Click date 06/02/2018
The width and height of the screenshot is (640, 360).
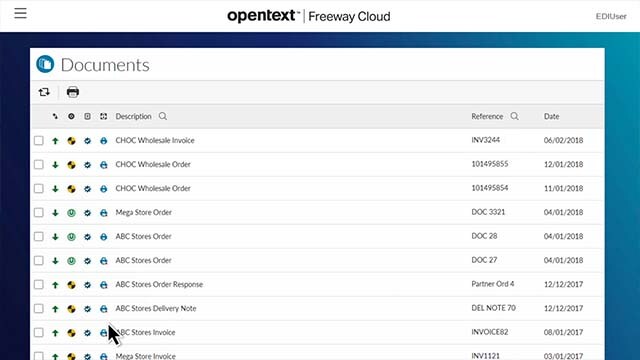click(x=563, y=140)
